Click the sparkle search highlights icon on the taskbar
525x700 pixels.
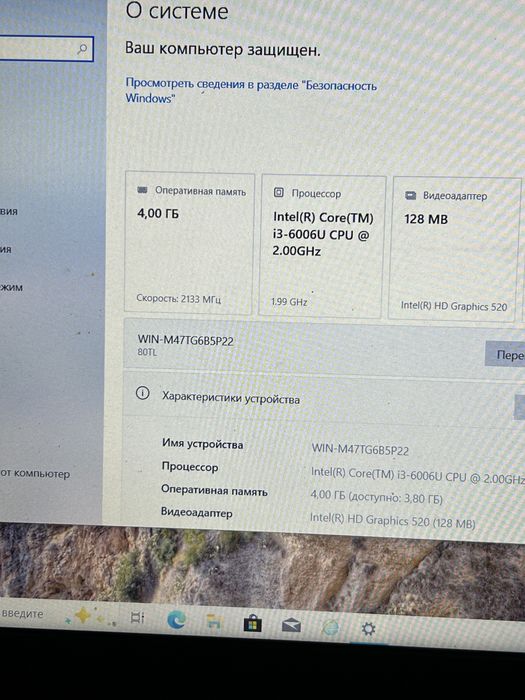coord(84,617)
